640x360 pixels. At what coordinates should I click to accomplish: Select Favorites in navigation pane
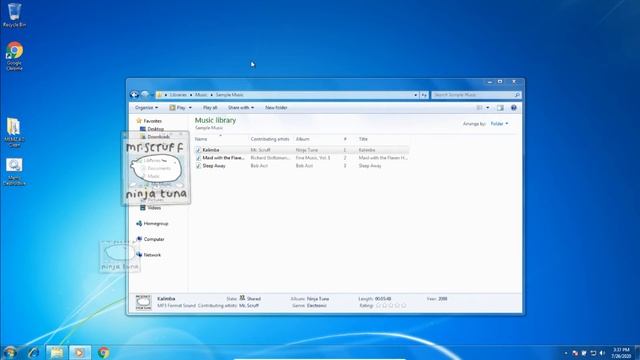coord(153,121)
